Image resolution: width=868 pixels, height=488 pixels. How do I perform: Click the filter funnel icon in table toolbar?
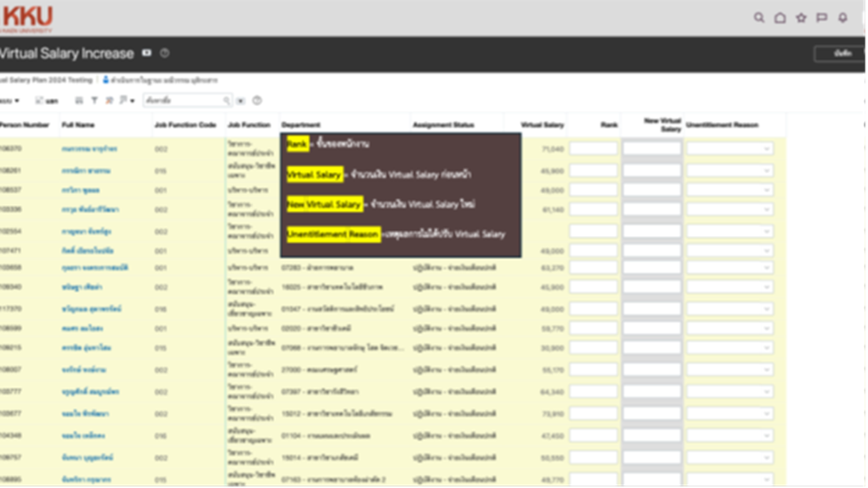click(94, 101)
